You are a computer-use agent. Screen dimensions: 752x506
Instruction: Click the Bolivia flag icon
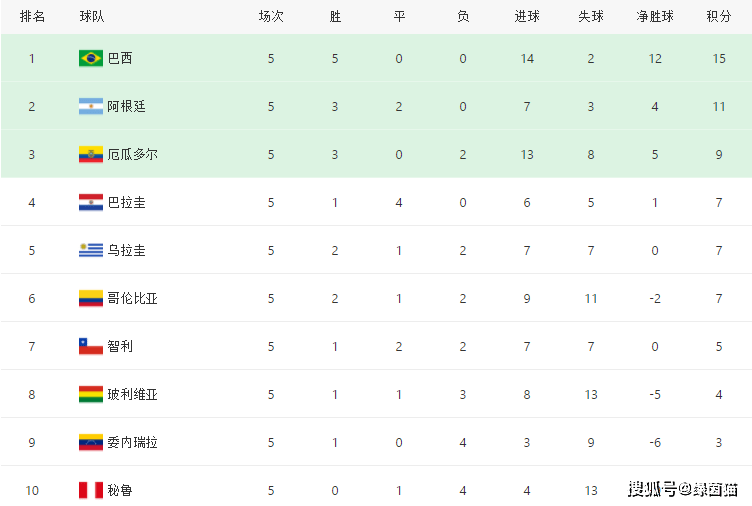(91, 394)
